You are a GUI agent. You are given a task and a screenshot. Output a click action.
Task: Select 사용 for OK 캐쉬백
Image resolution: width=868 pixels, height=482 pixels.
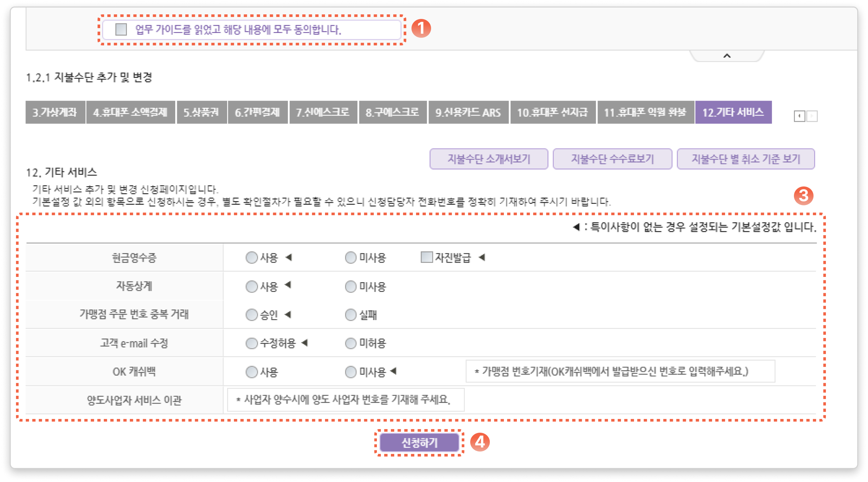(x=251, y=372)
